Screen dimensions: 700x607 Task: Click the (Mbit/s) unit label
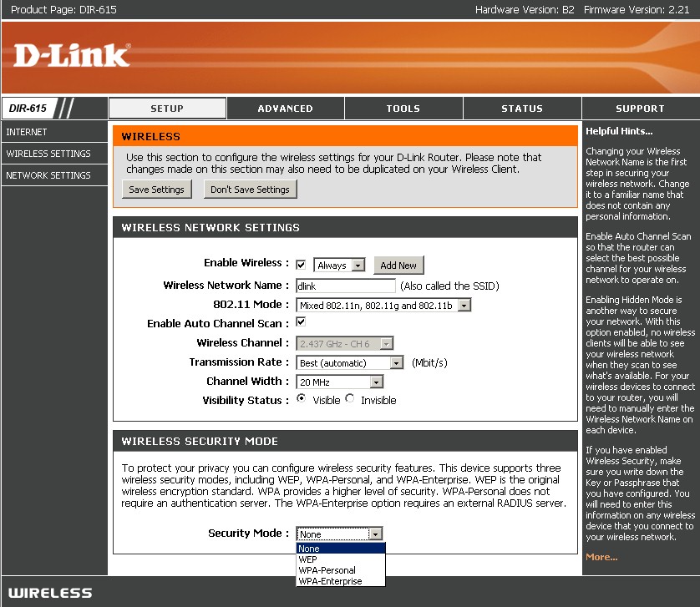click(429, 363)
